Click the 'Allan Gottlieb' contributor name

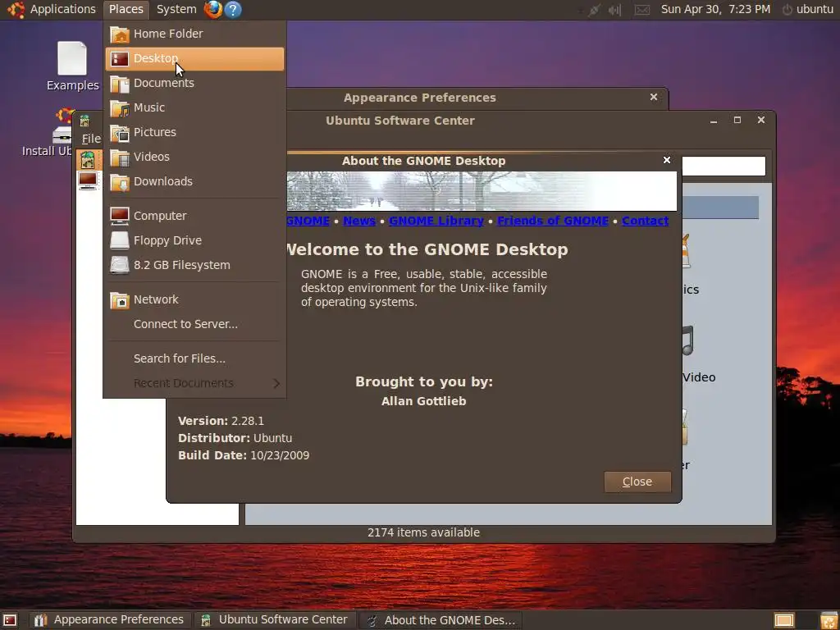[x=424, y=401]
